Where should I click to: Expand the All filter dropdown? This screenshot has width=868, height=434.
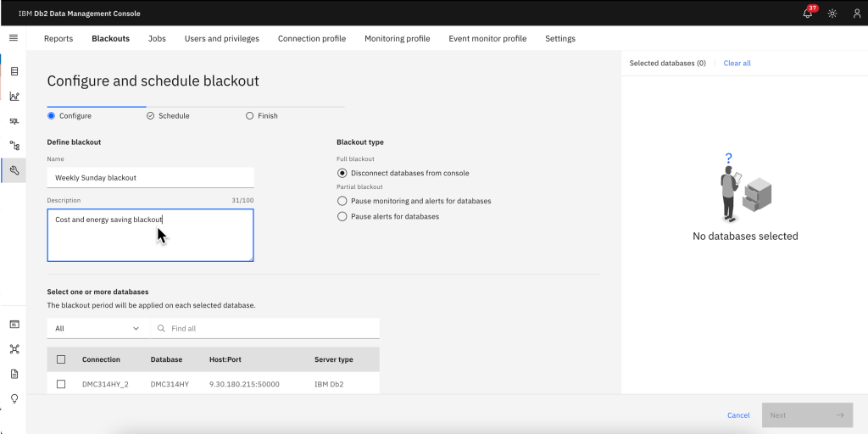click(x=97, y=328)
